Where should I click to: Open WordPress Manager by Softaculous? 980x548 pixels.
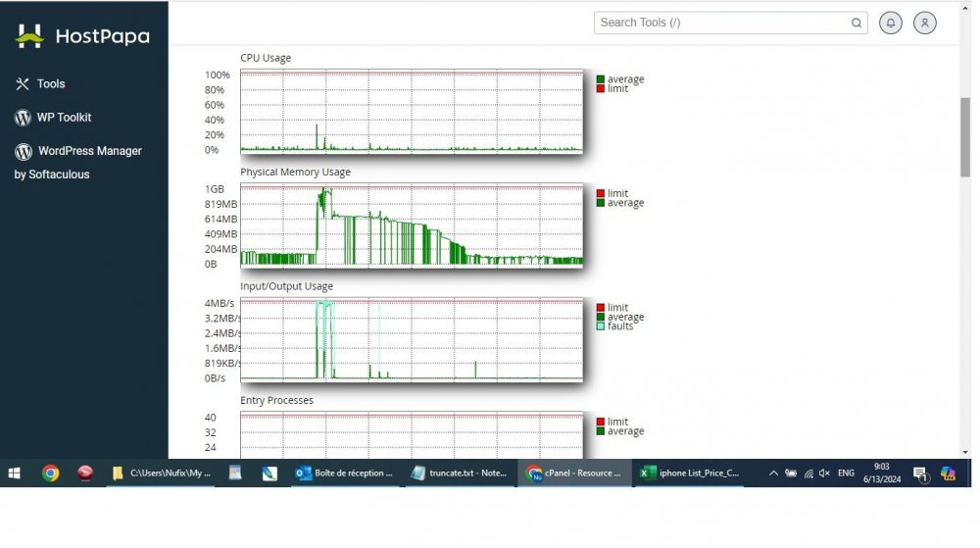(78, 163)
